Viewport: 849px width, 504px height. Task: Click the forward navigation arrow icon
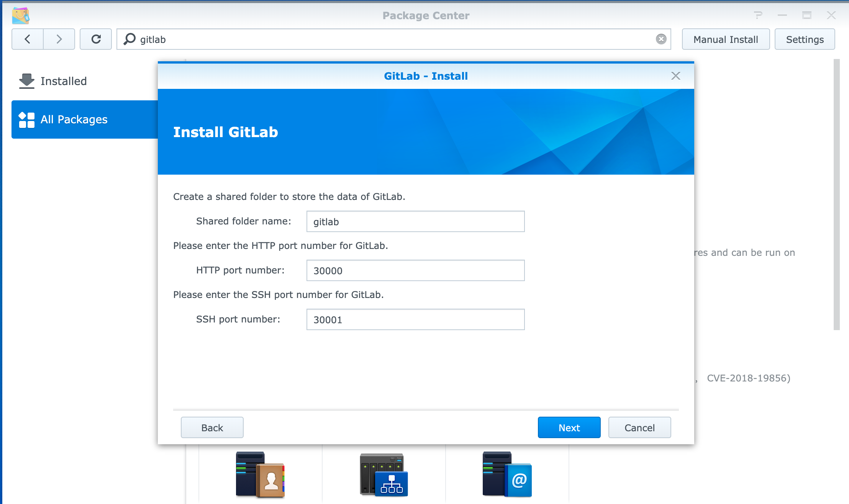click(59, 39)
